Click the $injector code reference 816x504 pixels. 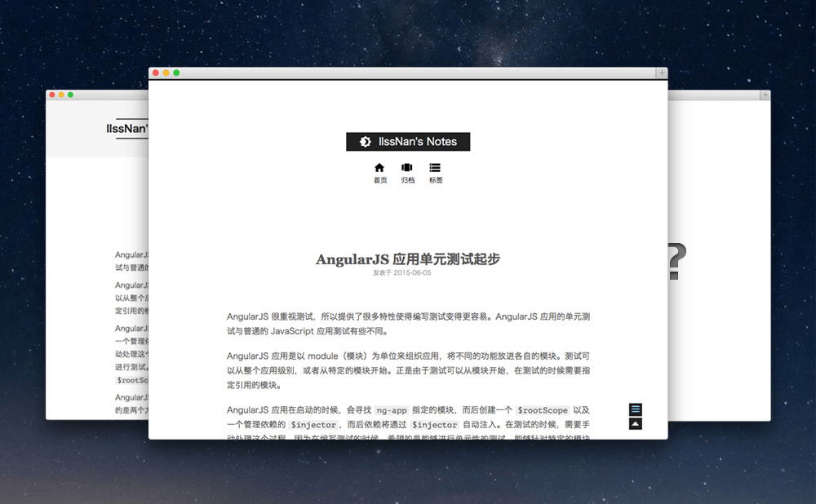[314, 424]
